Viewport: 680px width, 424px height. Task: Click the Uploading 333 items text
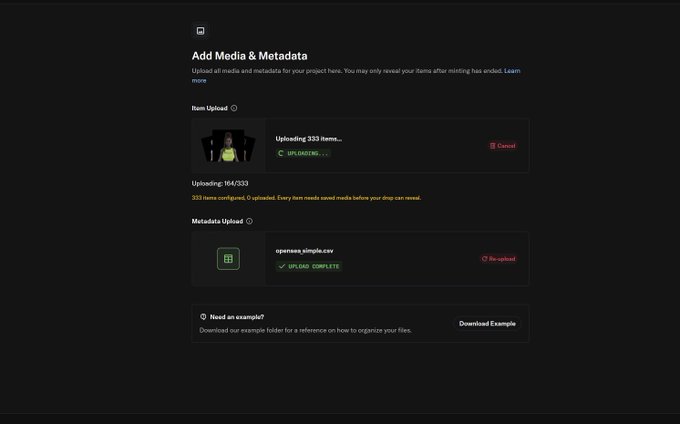(x=308, y=139)
